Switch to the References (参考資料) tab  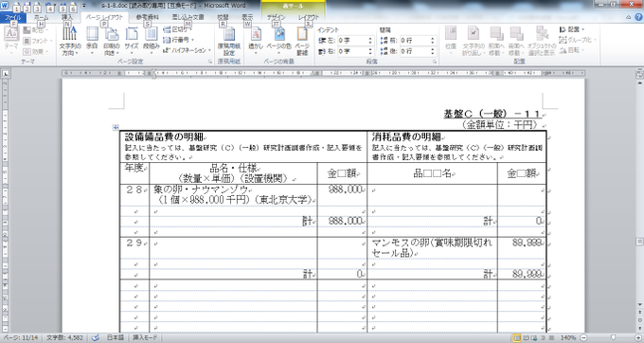148,18
